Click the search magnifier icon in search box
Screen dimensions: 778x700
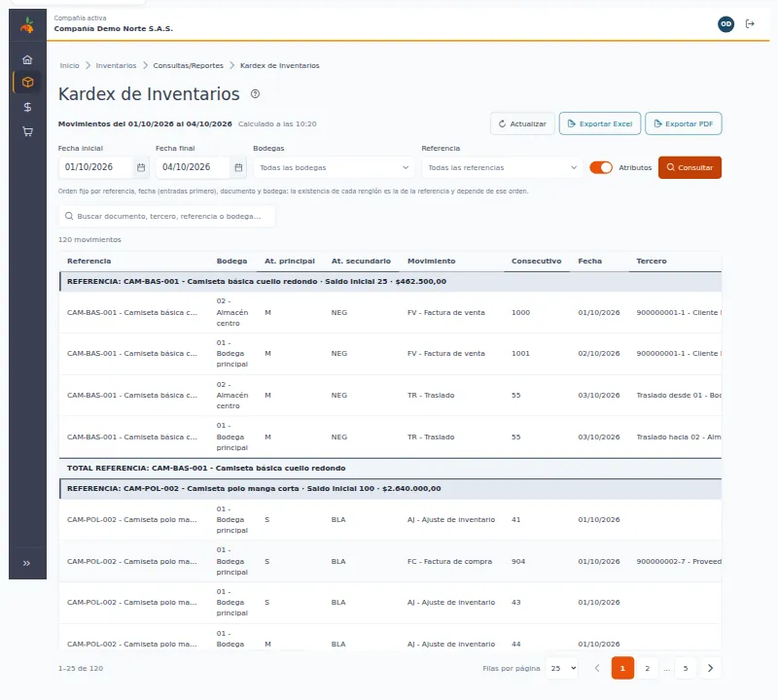point(69,216)
